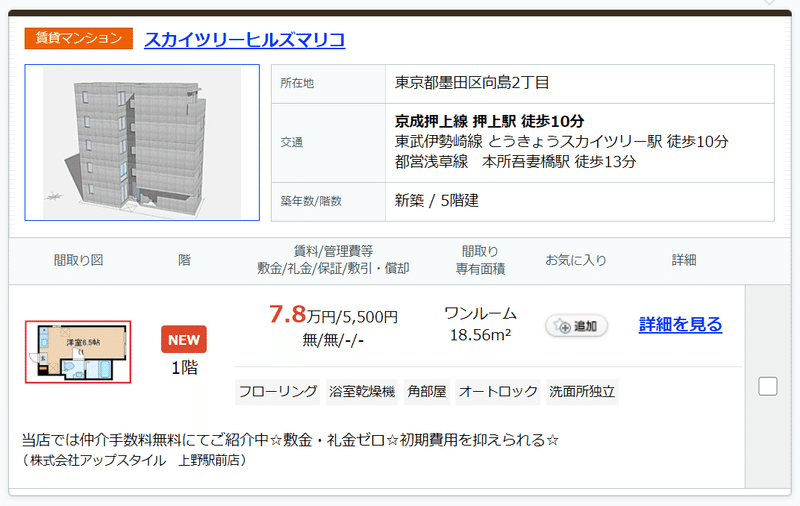Click the 18.56m² area value
Viewport: 800px width, 506px height.
[480, 335]
